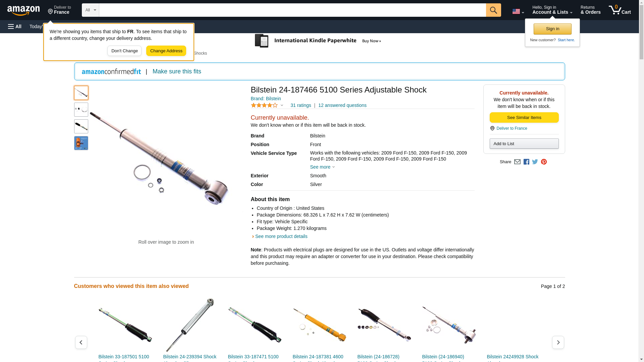Open the shopping cart icon
Viewport: 644px width, 362px height.
tap(620, 10)
